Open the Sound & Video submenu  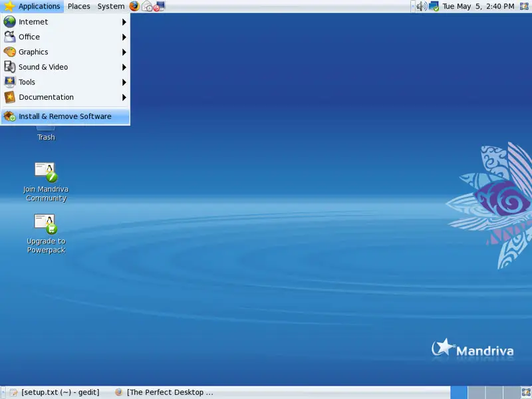[x=65, y=67]
